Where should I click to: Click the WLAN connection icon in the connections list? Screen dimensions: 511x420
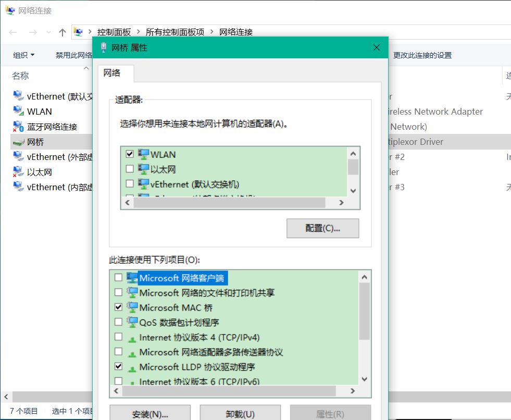[18, 111]
